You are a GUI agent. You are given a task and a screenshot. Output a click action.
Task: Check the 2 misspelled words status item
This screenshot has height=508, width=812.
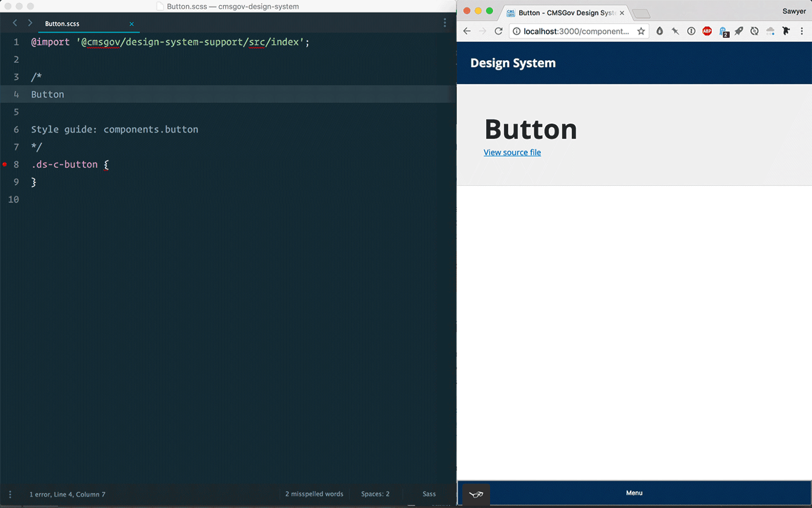coord(314,494)
